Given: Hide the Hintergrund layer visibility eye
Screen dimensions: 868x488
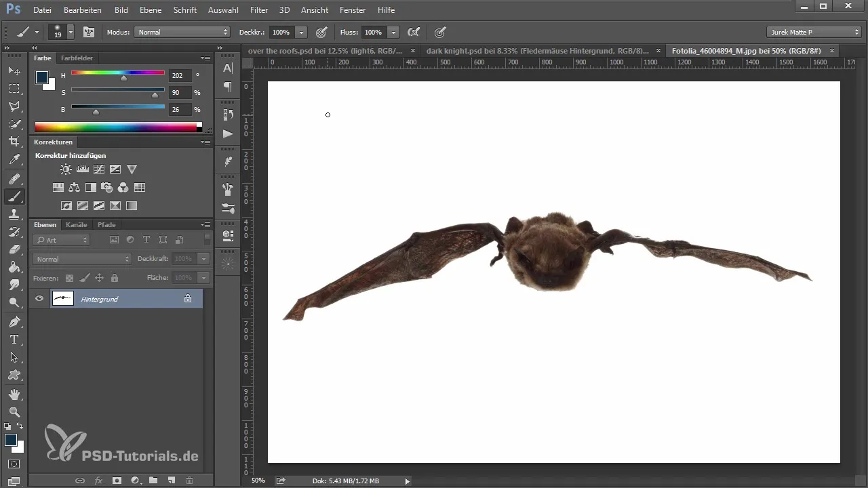Looking at the screenshot, I should coord(39,299).
